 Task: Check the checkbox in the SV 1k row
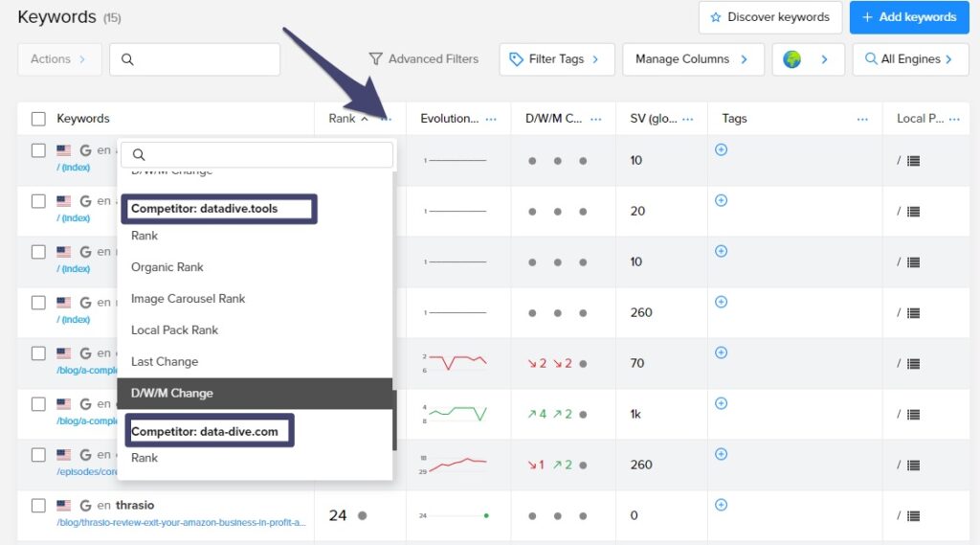[x=38, y=403]
